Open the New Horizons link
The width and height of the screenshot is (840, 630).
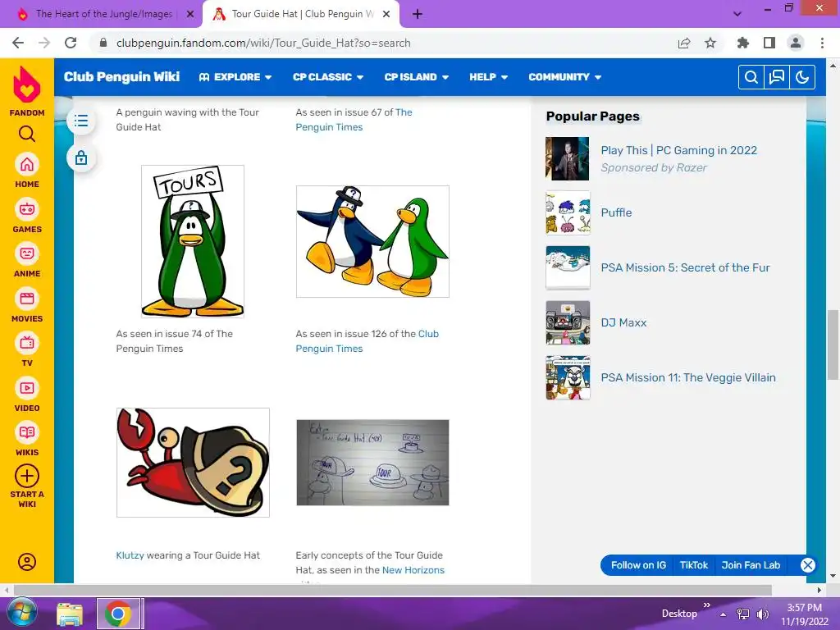coord(413,570)
